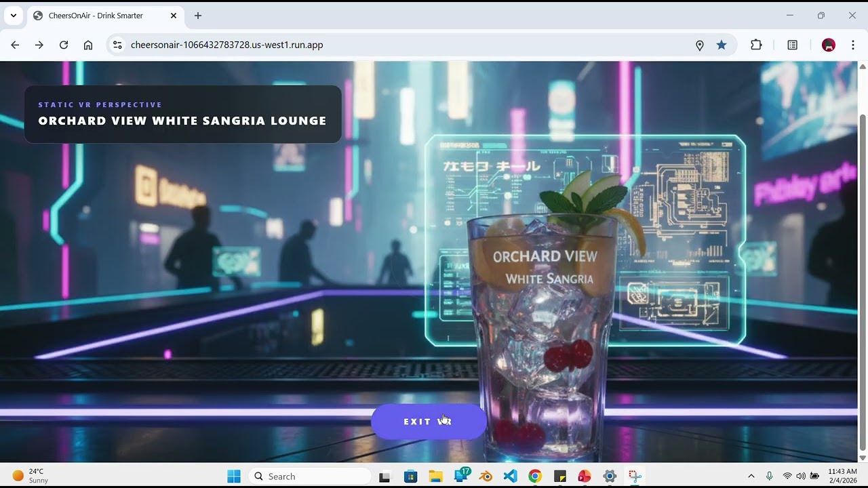Bookmark this page with the star
Viewport: 868px width, 488px height.
722,45
